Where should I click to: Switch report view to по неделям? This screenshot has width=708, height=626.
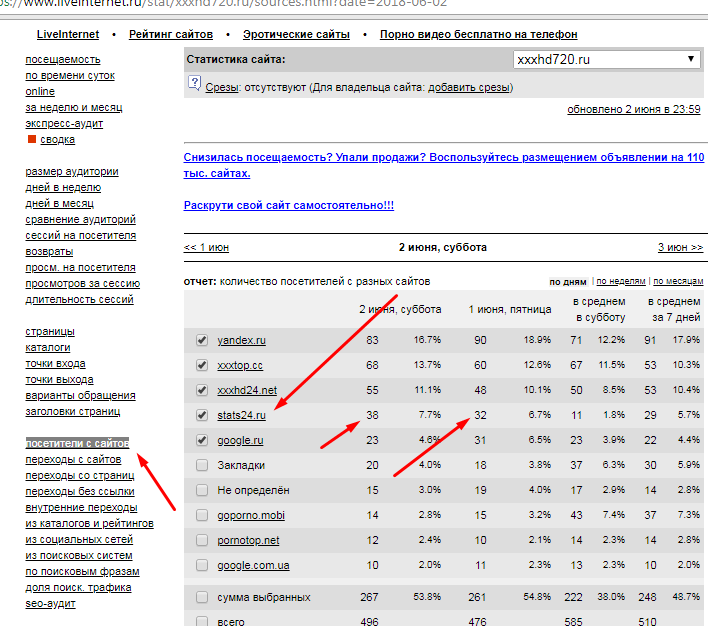(x=620, y=282)
